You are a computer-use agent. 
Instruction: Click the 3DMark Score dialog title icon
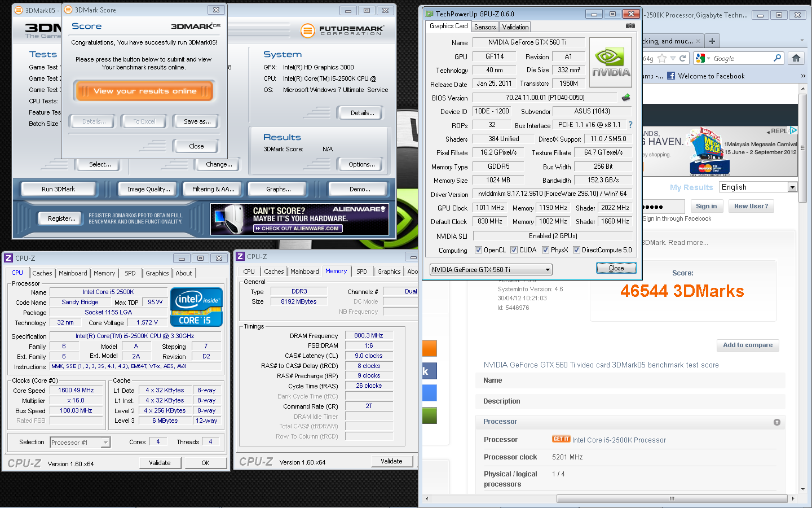point(69,10)
